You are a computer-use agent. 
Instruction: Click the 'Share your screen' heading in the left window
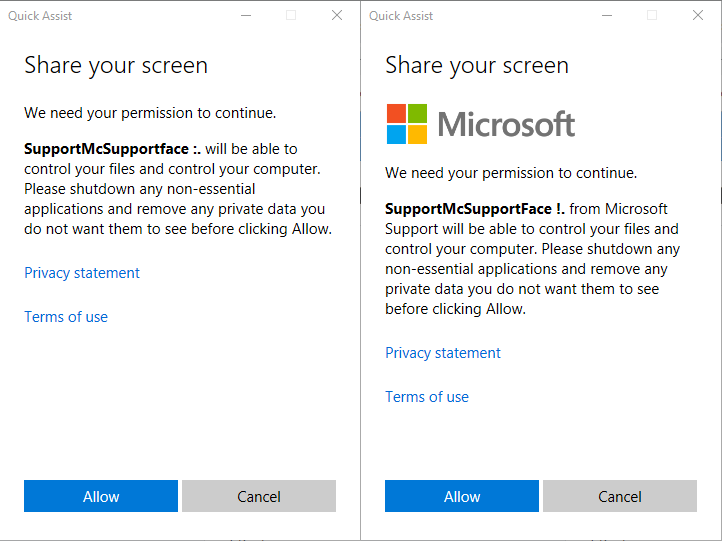pyautogui.click(x=116, y=65)
